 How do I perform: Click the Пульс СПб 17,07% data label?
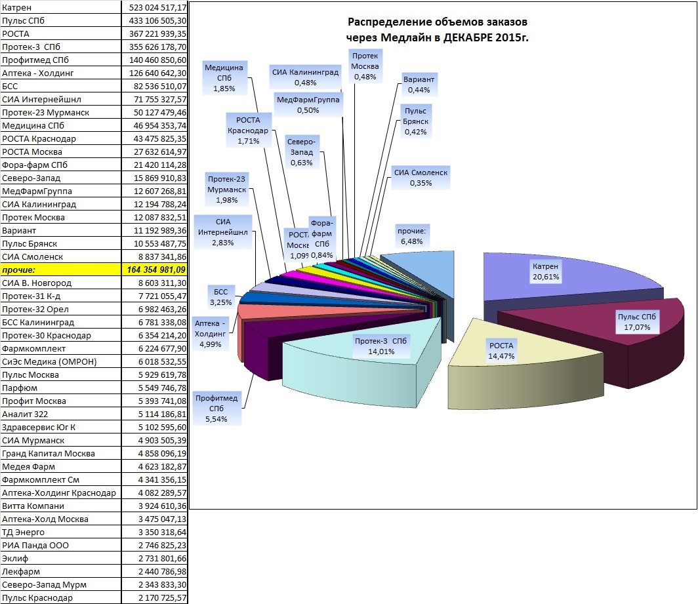(637, 322)
